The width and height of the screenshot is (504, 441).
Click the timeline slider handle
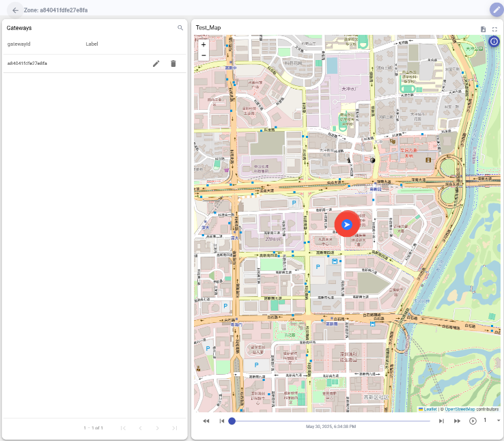pyautogui.click(x=232, y=421)
